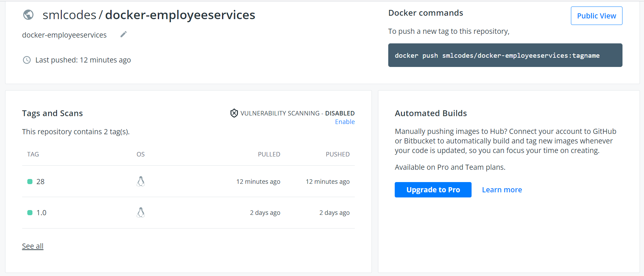Click the vulnerability scanning shield icon

[234, 113]
